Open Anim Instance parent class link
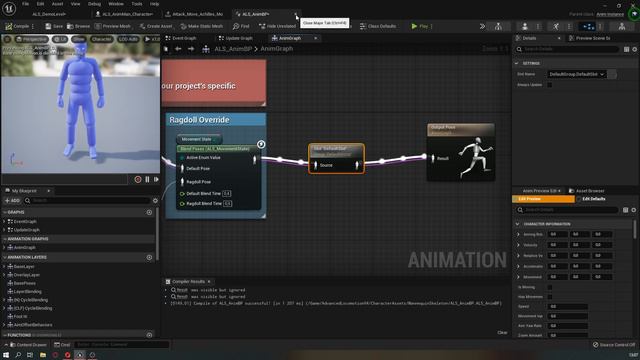The image size is (640, 360). point(610,14)
